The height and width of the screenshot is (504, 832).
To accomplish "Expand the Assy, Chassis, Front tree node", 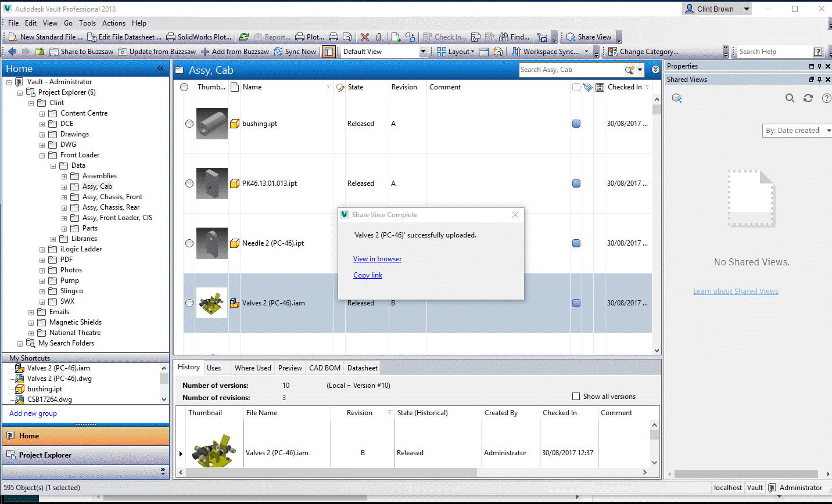I will pos(64,197).
